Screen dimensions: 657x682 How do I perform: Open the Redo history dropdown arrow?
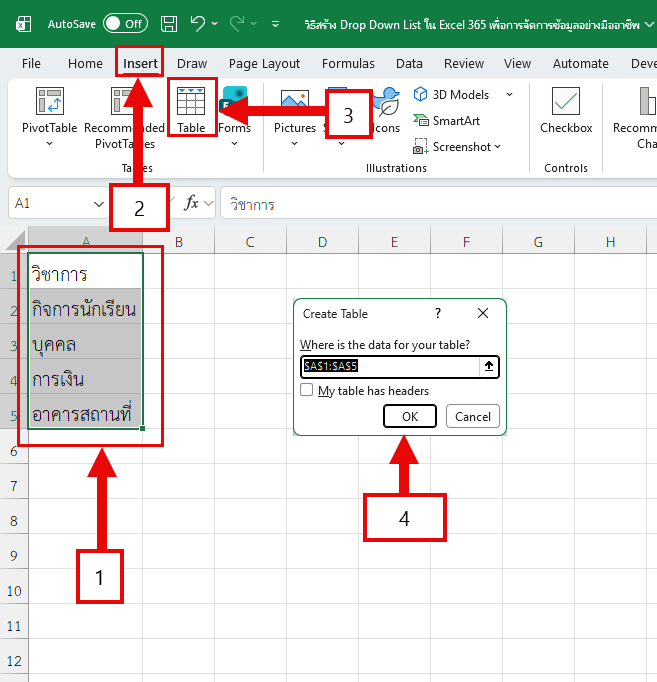coord(253,23)
